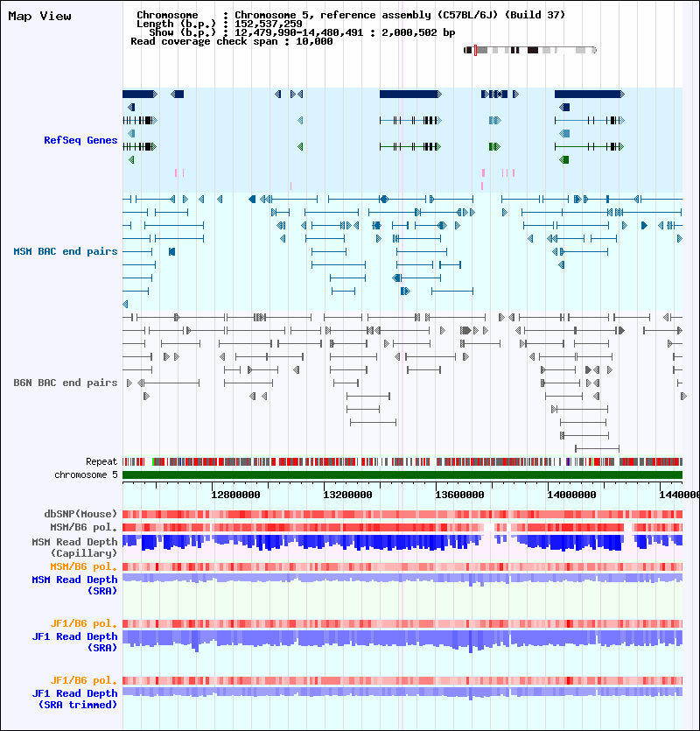Click the orange MSM/B6 pol. label
The width and height of the screenshot is (700, 731).
84,567
